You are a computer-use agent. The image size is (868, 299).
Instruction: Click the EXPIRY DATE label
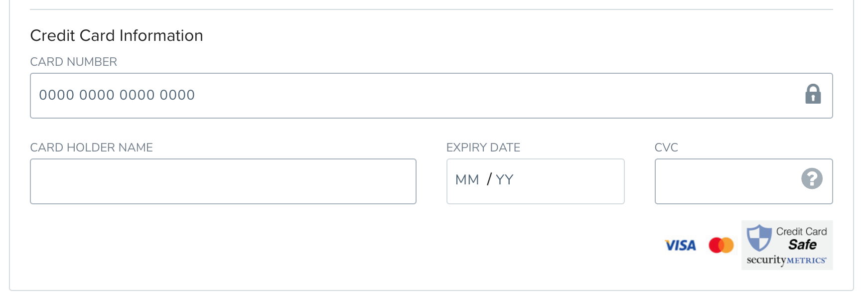pyautogui.click(x=483, y=148)
